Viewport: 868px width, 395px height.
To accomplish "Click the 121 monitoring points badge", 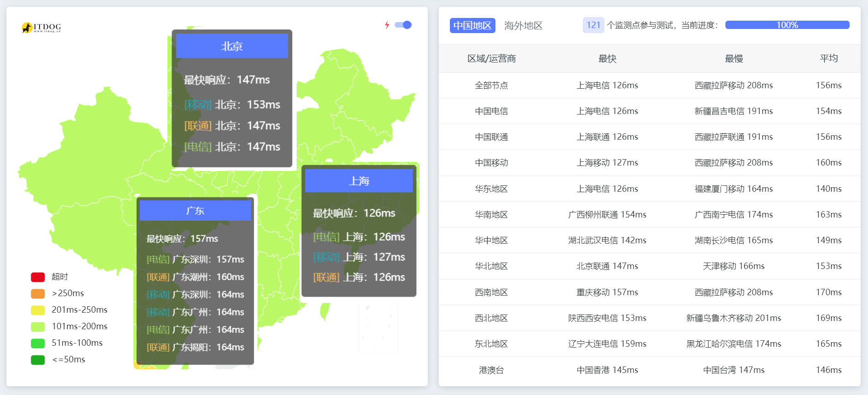I will (x=593, y=25).
